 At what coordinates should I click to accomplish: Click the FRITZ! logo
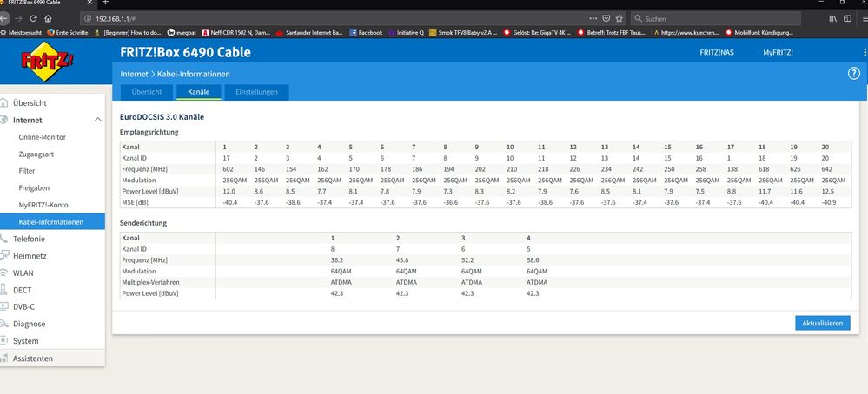(47, 61)
